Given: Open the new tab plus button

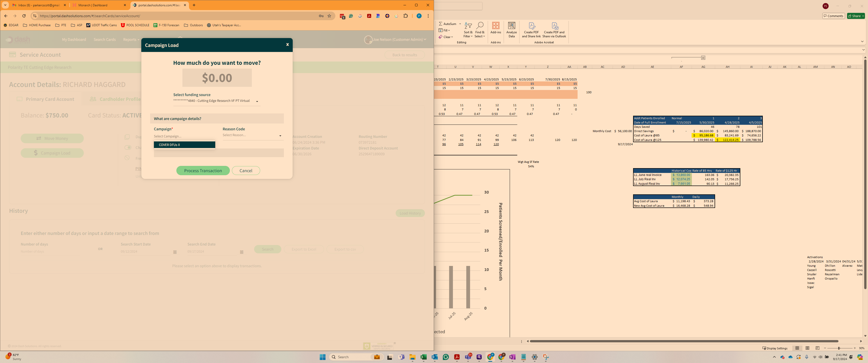Looking at the screenshot, I should (194, 5).
